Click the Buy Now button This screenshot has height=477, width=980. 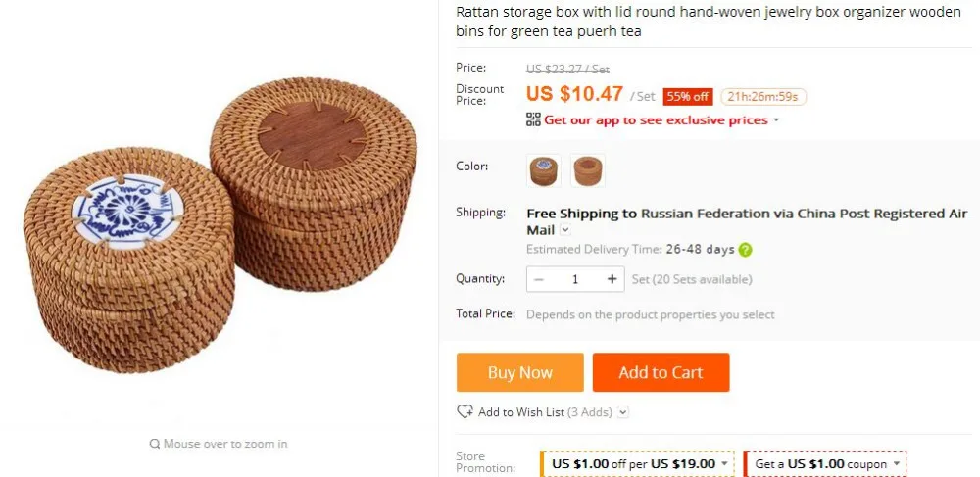click(x=520, y=373)
